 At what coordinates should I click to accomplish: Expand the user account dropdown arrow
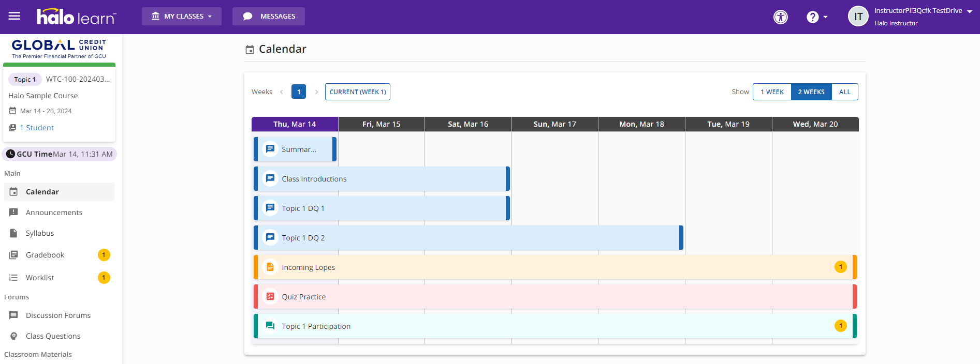pos(969,11)
